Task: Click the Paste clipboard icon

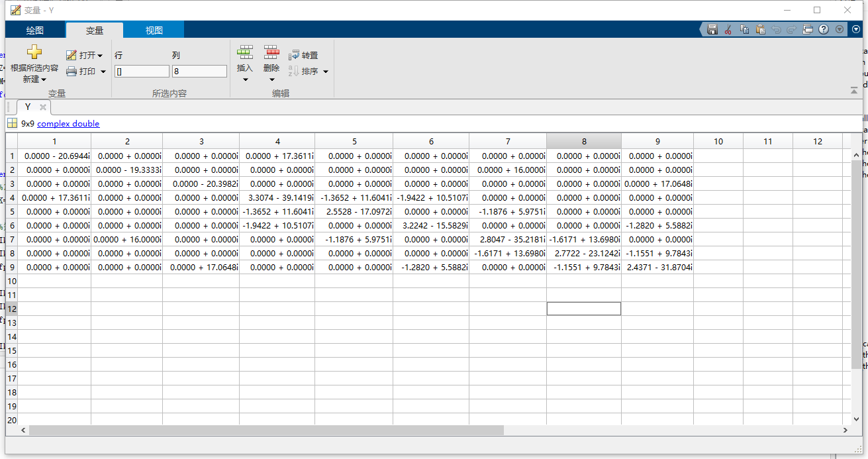Action: tap(760, 29)
